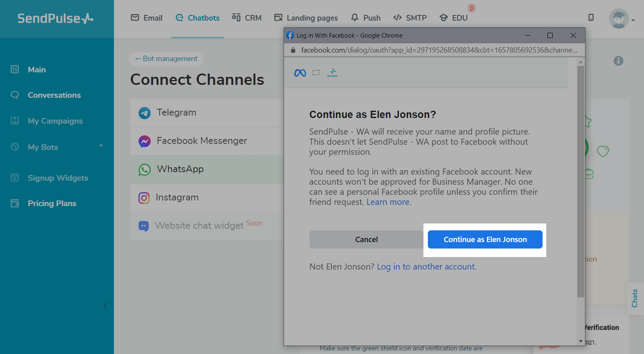
Task: Open the Push tab
Action: [x=366, y=18]
